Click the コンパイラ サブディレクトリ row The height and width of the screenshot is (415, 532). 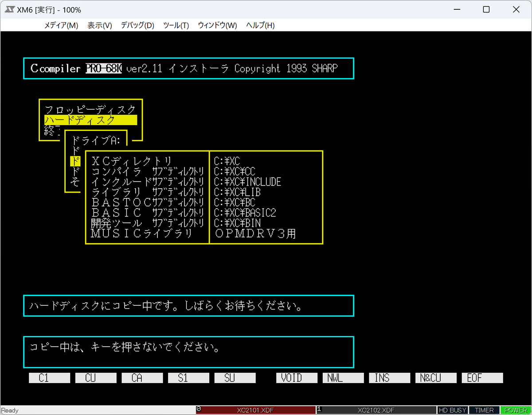coord(148,171)
